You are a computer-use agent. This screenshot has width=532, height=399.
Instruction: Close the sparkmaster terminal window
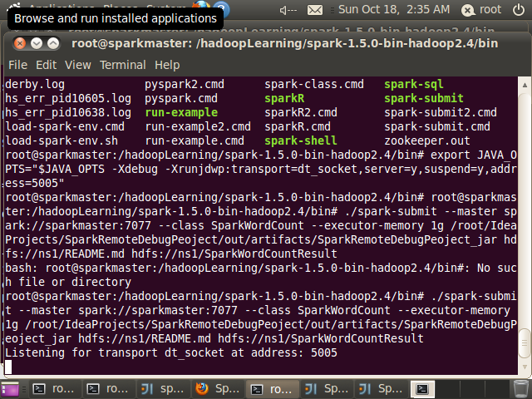tap(20, 43)
